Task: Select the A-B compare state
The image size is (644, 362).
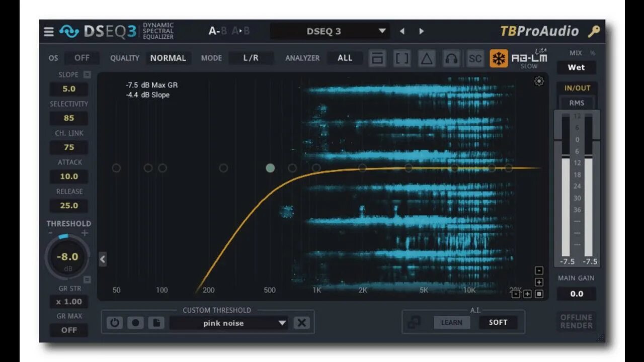Action: coord(218,31)
